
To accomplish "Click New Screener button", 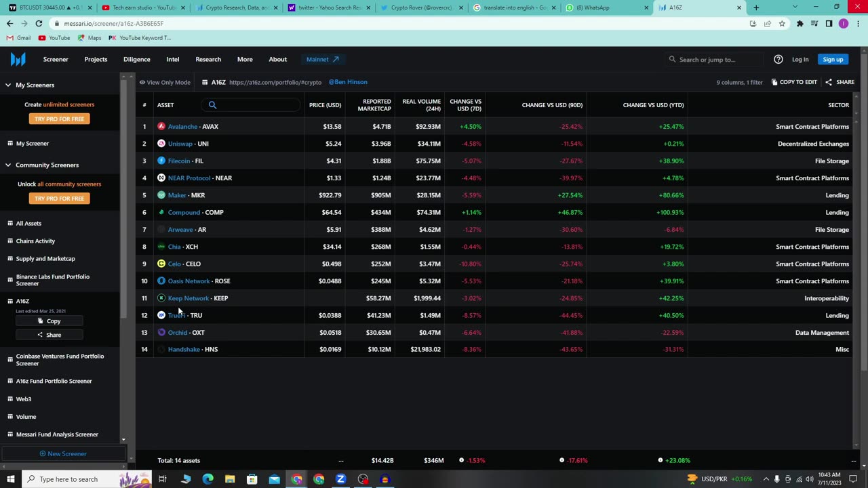I will click(x=63, y=453).
